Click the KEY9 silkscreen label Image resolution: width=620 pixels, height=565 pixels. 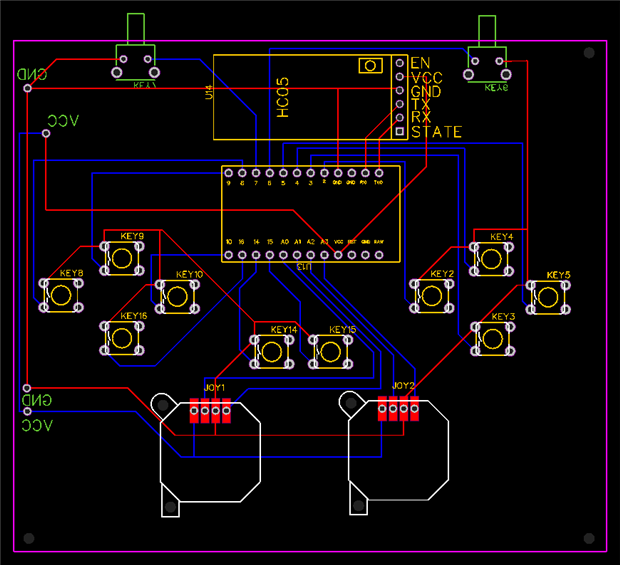click(132, 236)
